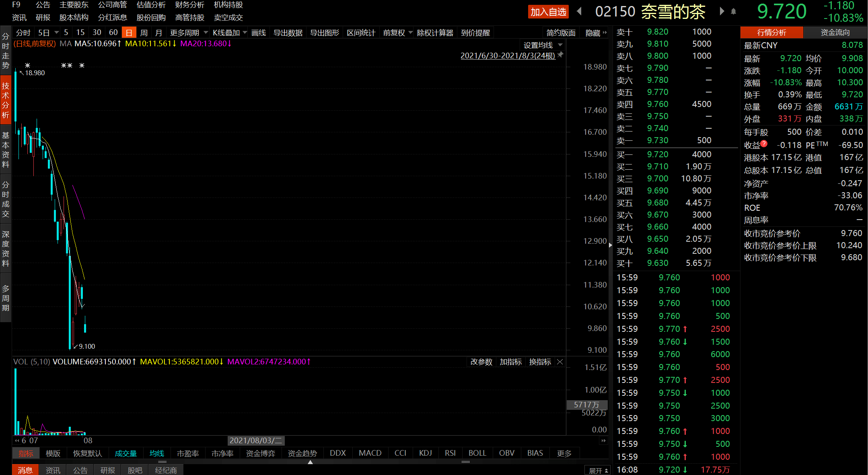Click small triangle on order book divider

611,245
